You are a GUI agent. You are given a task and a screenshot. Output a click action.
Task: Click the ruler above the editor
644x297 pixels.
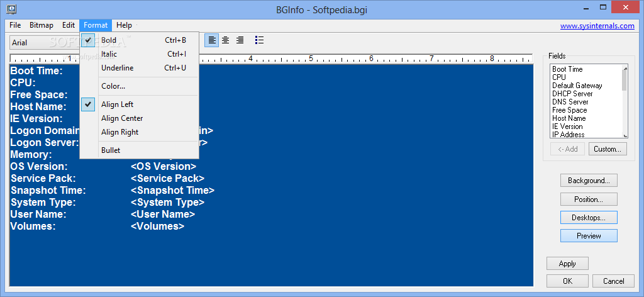pos(271,59)
